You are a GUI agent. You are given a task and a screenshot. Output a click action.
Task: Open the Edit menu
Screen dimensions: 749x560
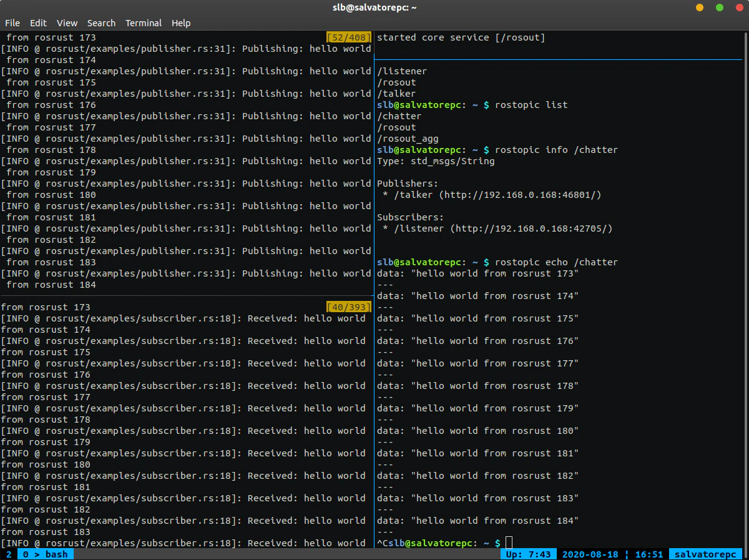click(x=38, y=23)
